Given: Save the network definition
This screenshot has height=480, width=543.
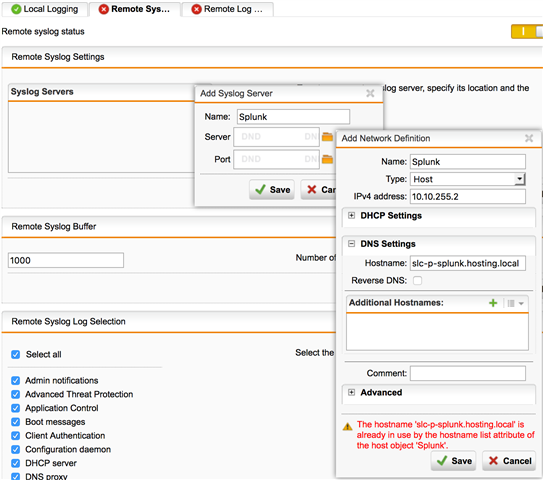Looking at the screenshot, I should click(454, 461).
